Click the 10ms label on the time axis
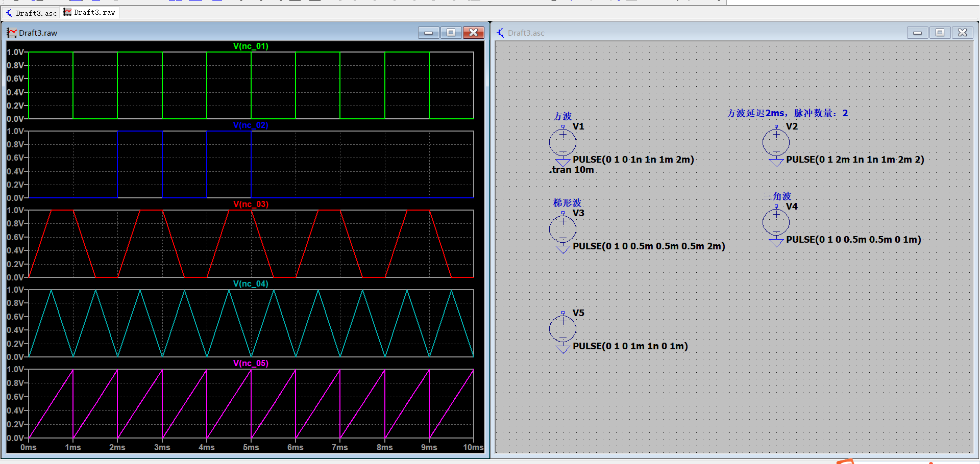The height and width of the screenshot is (464, 980). point(473,447)
